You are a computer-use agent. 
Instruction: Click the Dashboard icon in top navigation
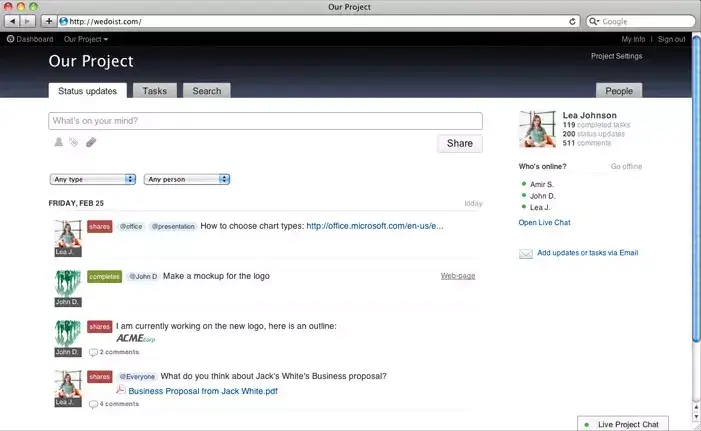pos(10,39)
